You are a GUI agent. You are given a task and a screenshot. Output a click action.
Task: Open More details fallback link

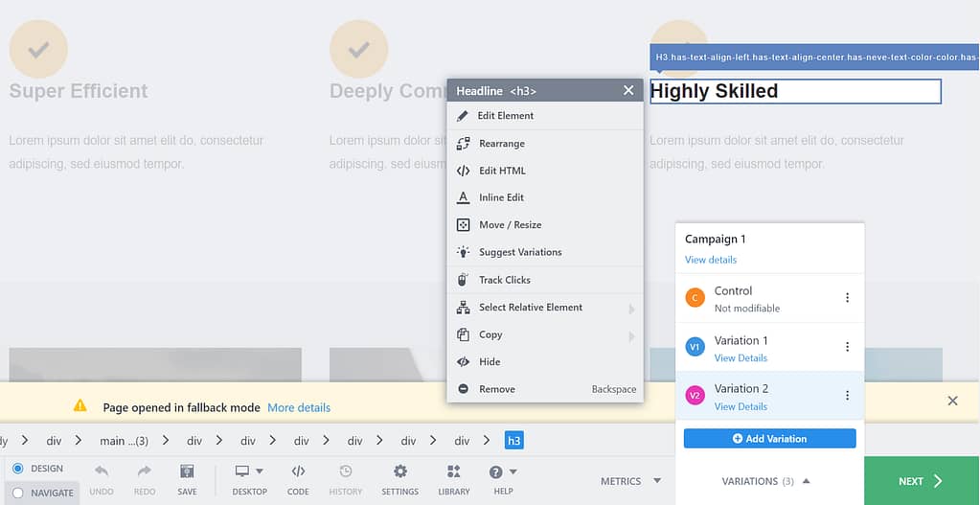click(299, 407)
